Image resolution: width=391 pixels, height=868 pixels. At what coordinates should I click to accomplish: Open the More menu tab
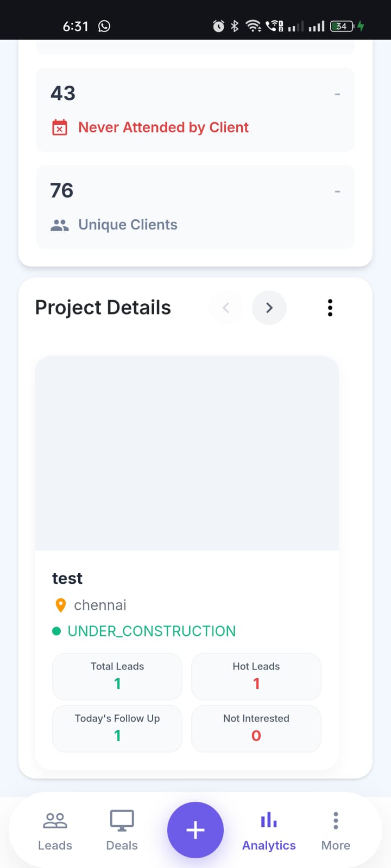pyautogui.click(x=336, y=831)
